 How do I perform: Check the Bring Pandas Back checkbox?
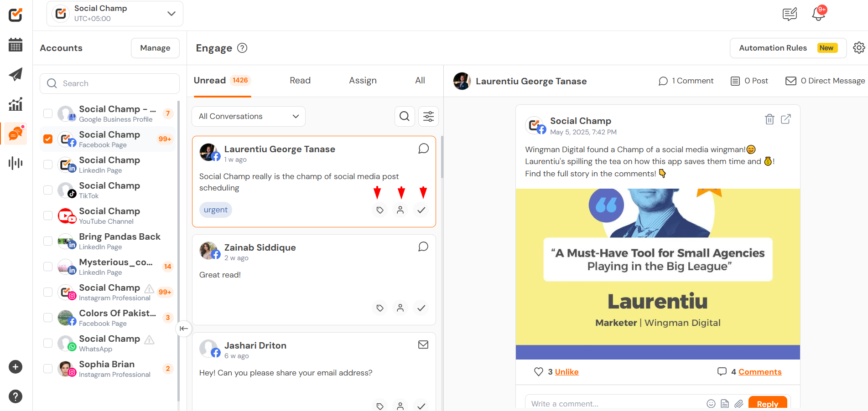pyautogui.click(x=48, y=241)
